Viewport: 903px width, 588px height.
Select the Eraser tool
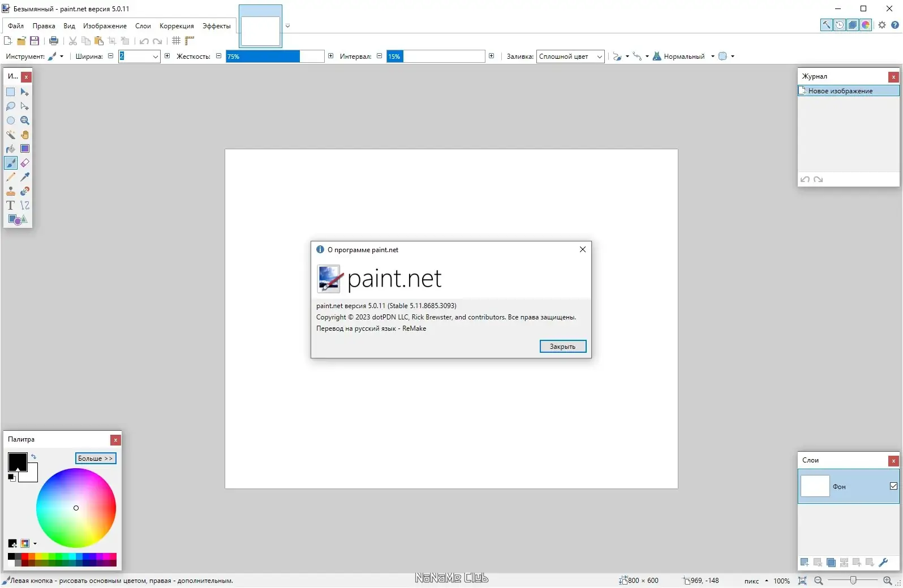coord(25,163)
